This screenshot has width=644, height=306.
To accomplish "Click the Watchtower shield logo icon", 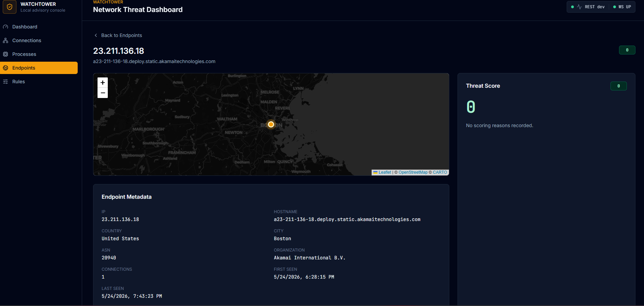I will (10, 7).
